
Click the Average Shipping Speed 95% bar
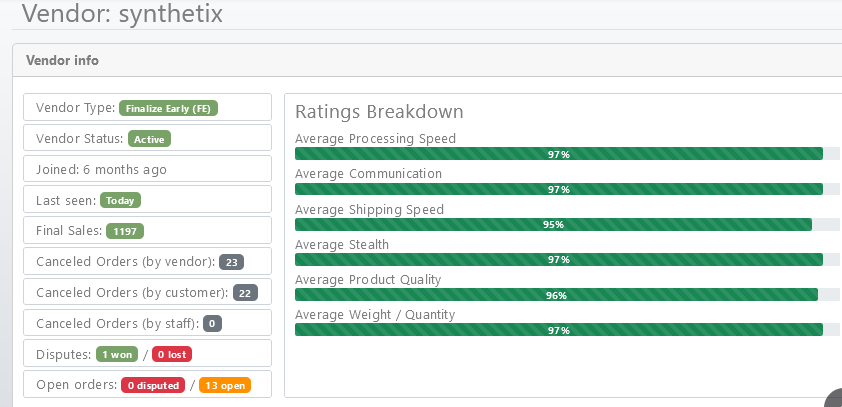pos(553,225)
